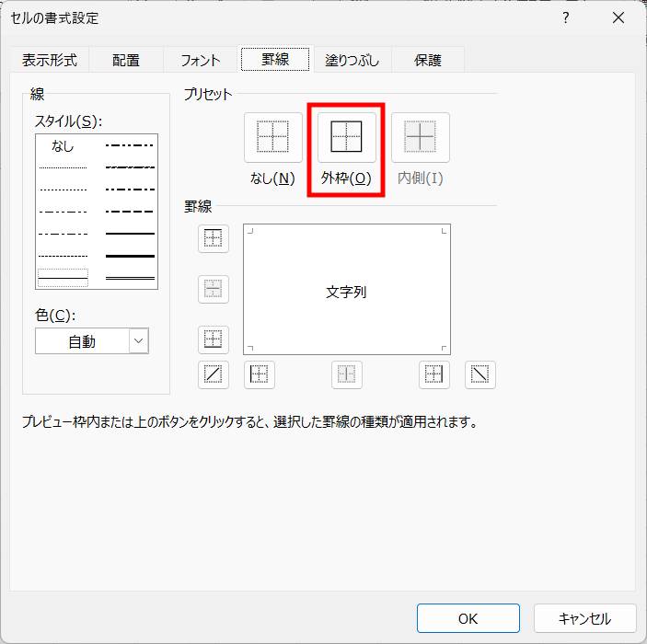Switch to the 塗りつぶし tab
Screen dimensions: 647x644
click(x=352, y=60)
